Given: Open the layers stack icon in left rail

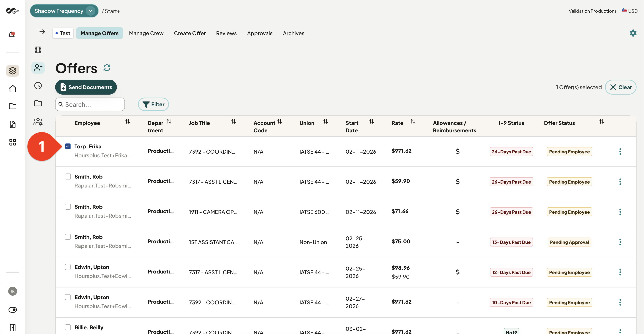Looking at the screenshot, I should click(12, 71).
